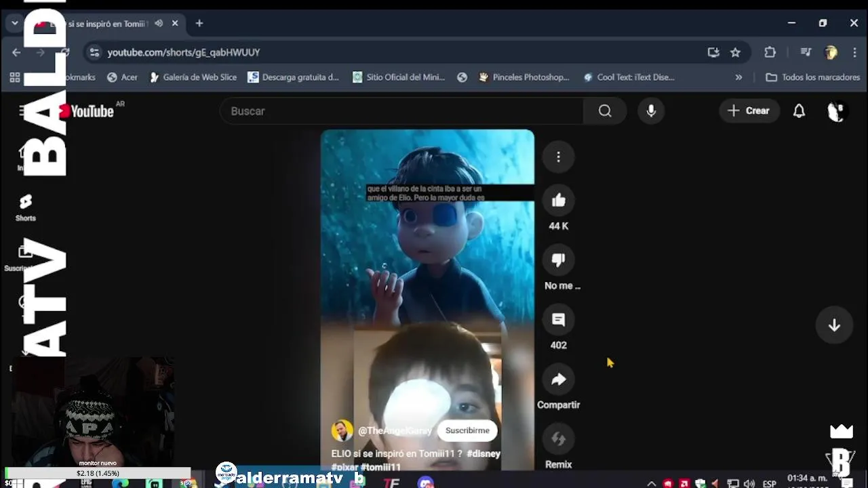The height and width of the screenshot is (488, 868).
Task: Open Chrome profile avatar in toolbar
Action: tap(831, 52)
